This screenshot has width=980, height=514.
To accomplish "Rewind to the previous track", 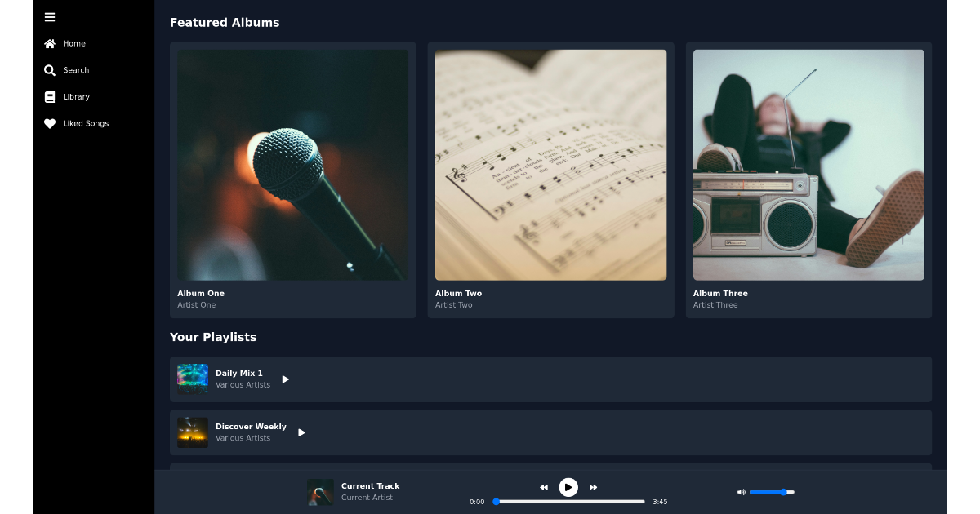I will coord(544,486).
